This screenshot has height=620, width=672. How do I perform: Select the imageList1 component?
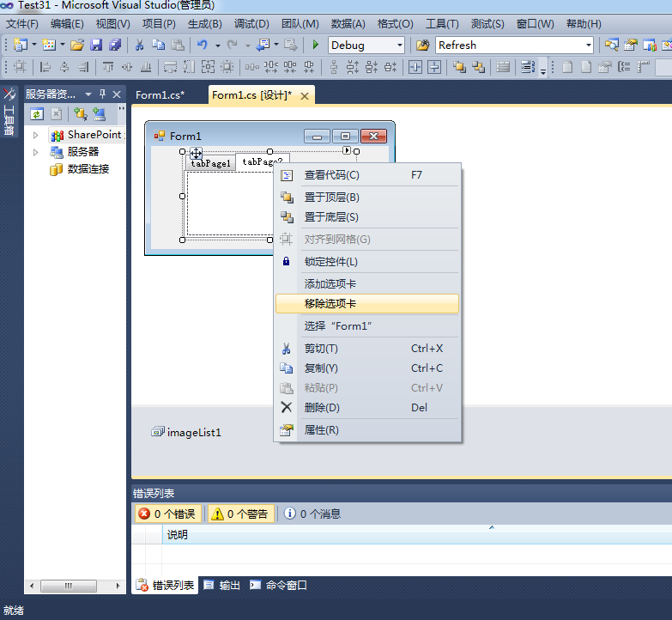[x=186, y=432]
